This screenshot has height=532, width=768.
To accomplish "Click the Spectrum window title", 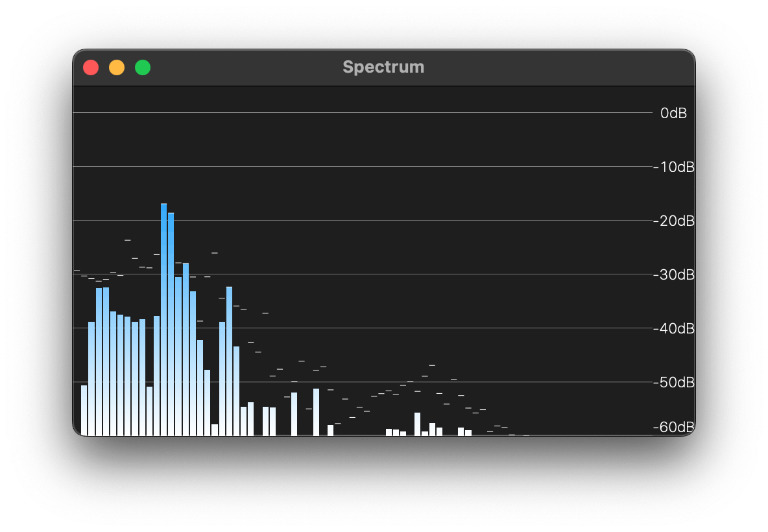I will coord(383,67).
